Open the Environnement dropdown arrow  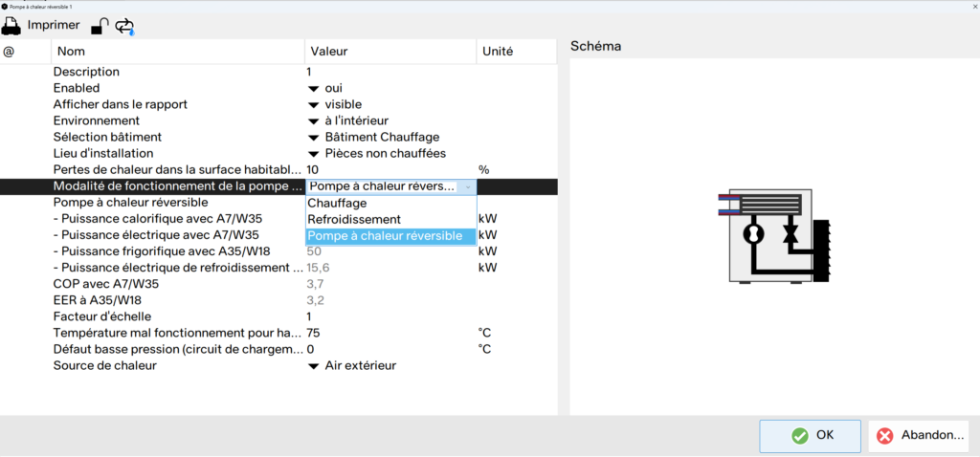coord(313,121)
